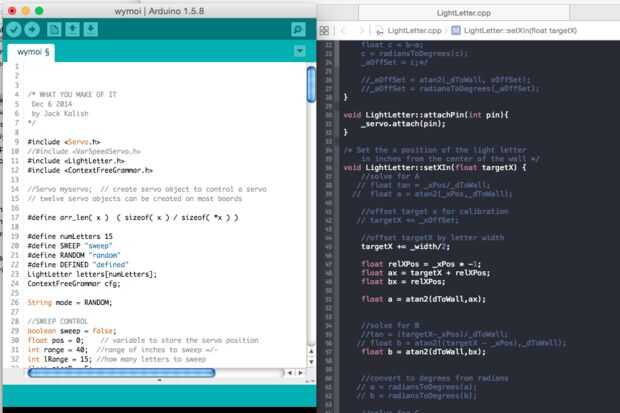The width and height of the screenshot is (620, 413).
Task: Click the '#define SWEEP' line
Action: point(70,246)
